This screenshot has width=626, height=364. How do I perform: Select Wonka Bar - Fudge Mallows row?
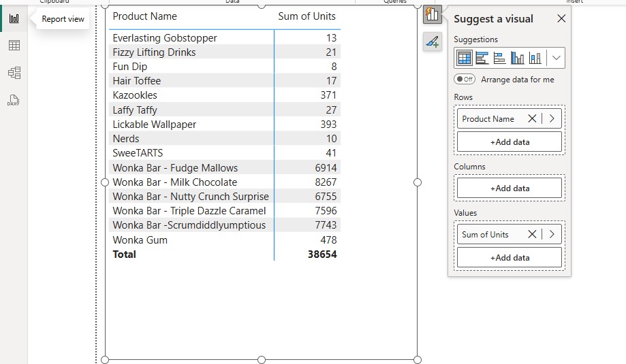(x=225, y=168)
